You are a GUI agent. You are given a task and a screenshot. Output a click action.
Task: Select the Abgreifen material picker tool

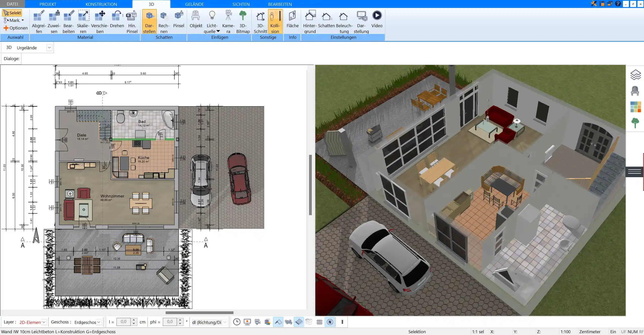tap(39, 22)
